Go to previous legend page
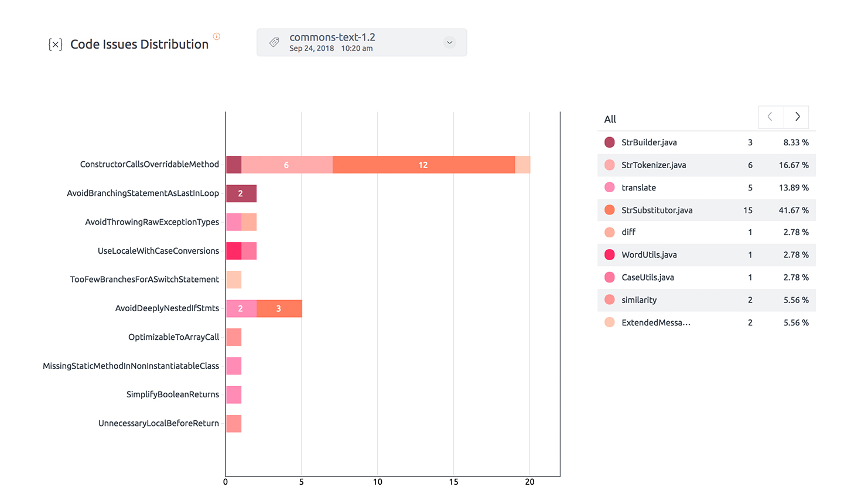The height and width of the screenshot is (504, 868). point(770,117)
